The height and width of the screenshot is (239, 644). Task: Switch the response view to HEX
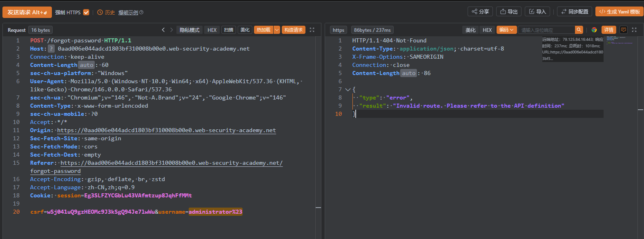tap(487, 30)
